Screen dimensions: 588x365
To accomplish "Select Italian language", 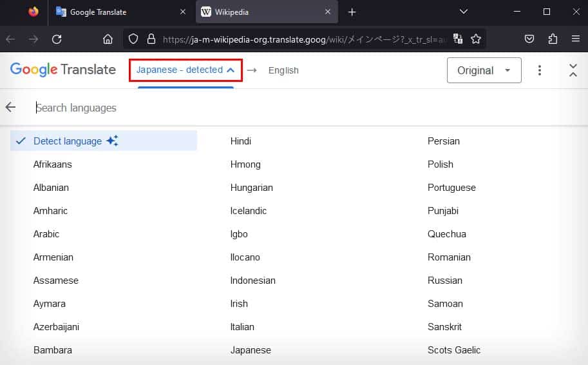I will [242, 327].
